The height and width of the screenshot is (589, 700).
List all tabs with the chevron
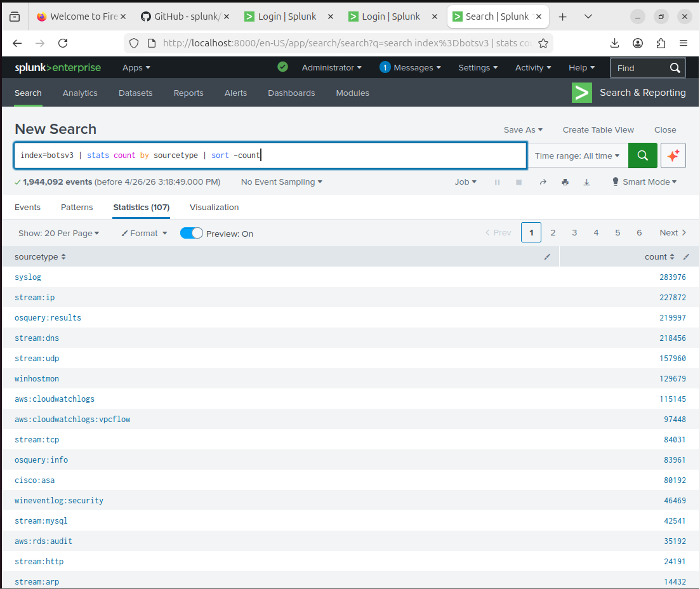point(588,17)
